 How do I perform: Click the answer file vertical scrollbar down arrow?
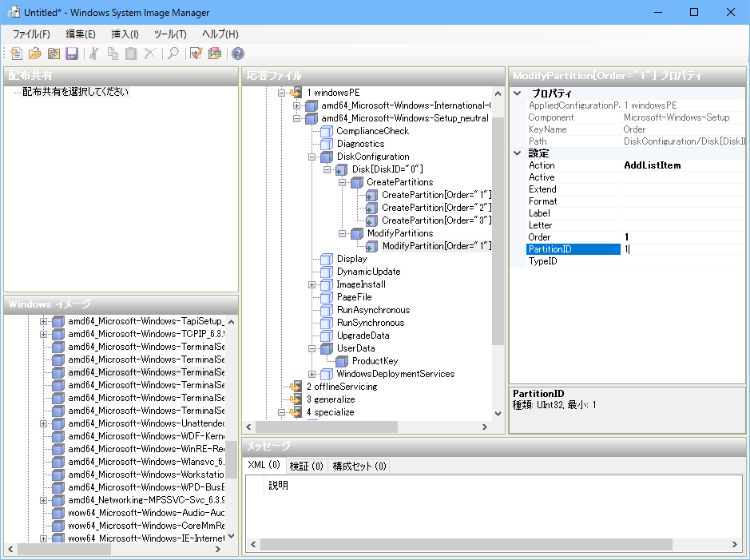498,414
